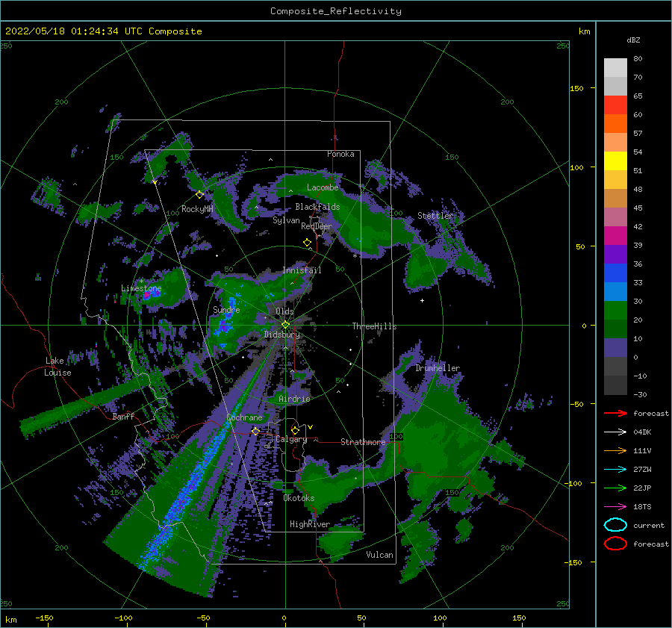Click the Composite_Reflectivity title

[336, 11]
